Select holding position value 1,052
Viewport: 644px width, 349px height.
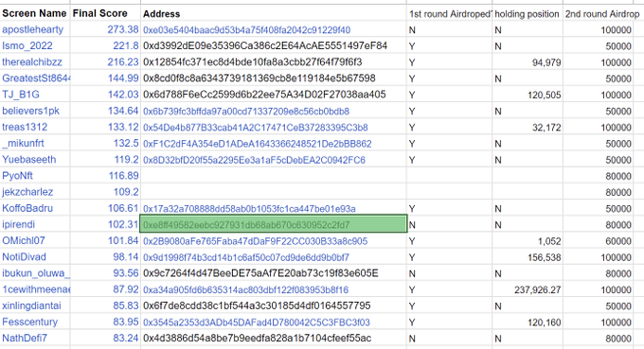coord(528,241)
